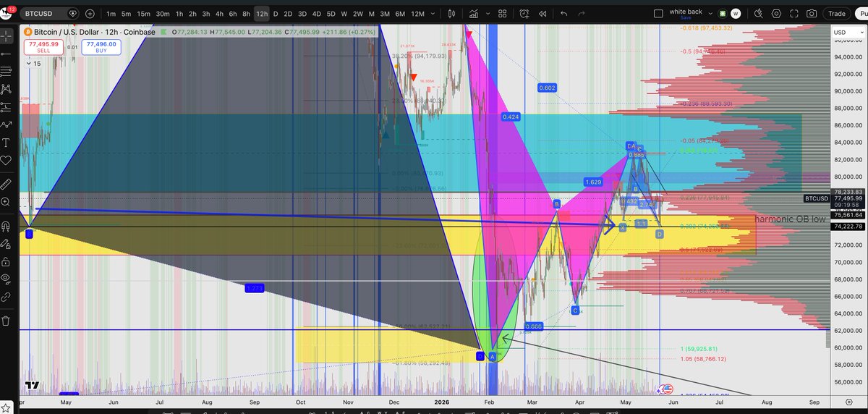This screenshot has height=414, width=868.
Task: Toggle magnet mode for drawings
Action: (x=7, y=225)
